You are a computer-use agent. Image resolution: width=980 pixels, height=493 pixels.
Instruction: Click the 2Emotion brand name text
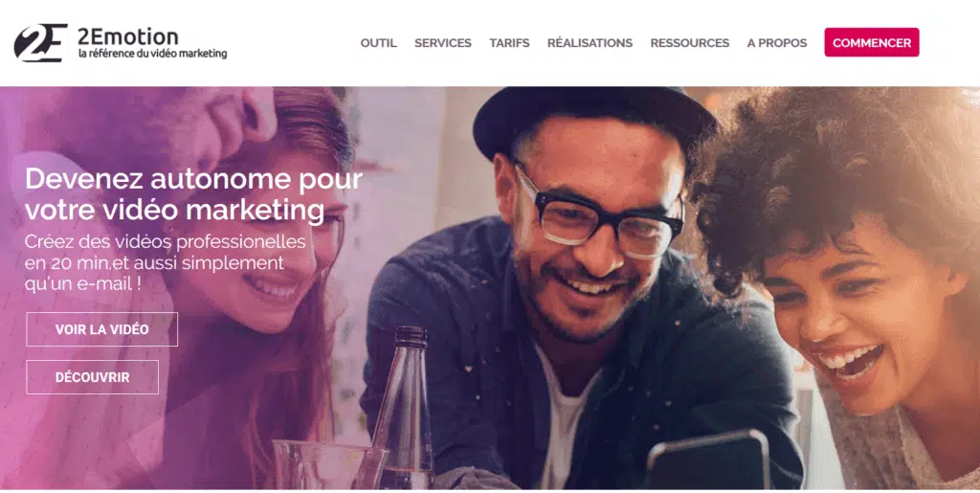coord(128,36)
